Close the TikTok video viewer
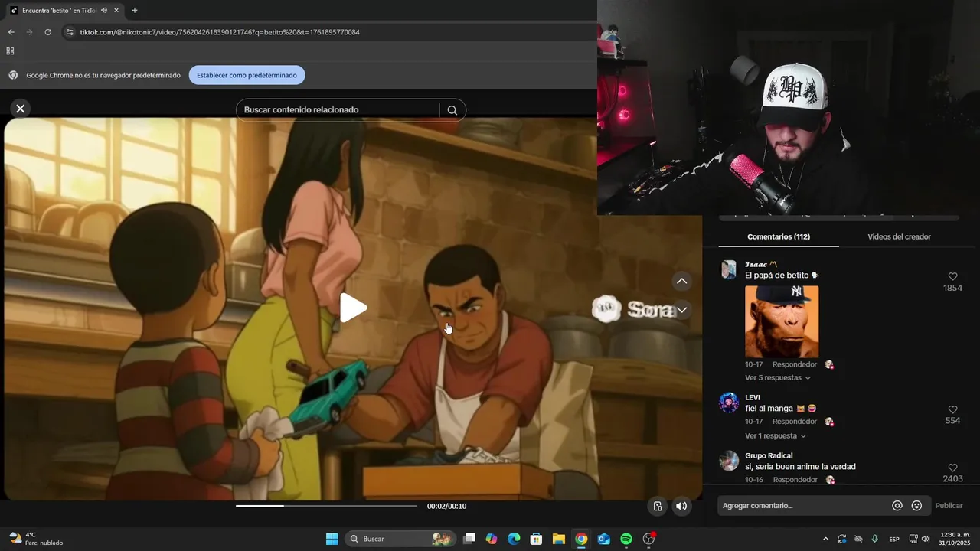This screenshot has height=551, width=980. (x=21, y=109)
